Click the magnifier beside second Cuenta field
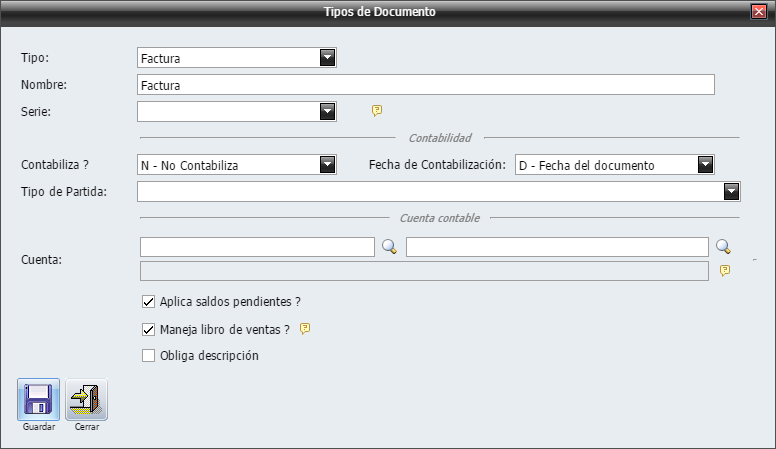Image resolution: width=776 pixels, height=449 pixels. [x=723, y=247]
